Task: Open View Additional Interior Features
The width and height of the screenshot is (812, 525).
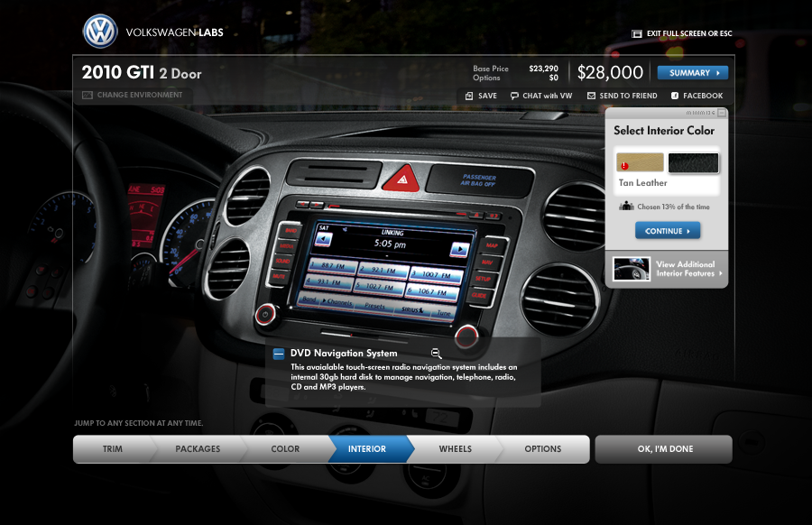Action: [667, 269]
